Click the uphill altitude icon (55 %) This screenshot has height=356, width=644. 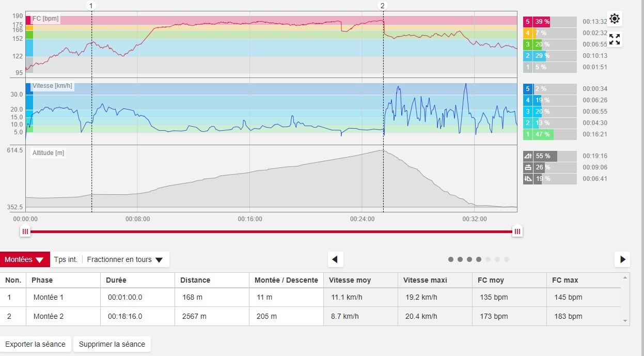(x=528, y=156)
